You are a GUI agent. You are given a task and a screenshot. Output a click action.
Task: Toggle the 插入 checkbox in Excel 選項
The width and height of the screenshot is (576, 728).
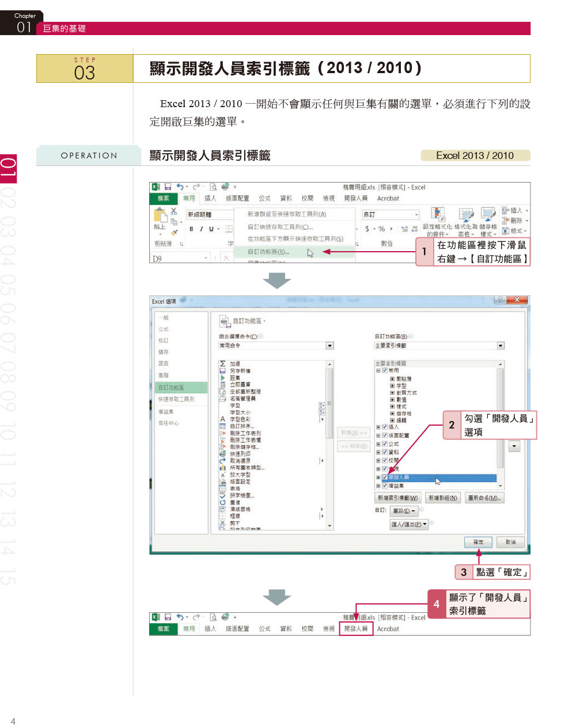[x=385, y=427]
